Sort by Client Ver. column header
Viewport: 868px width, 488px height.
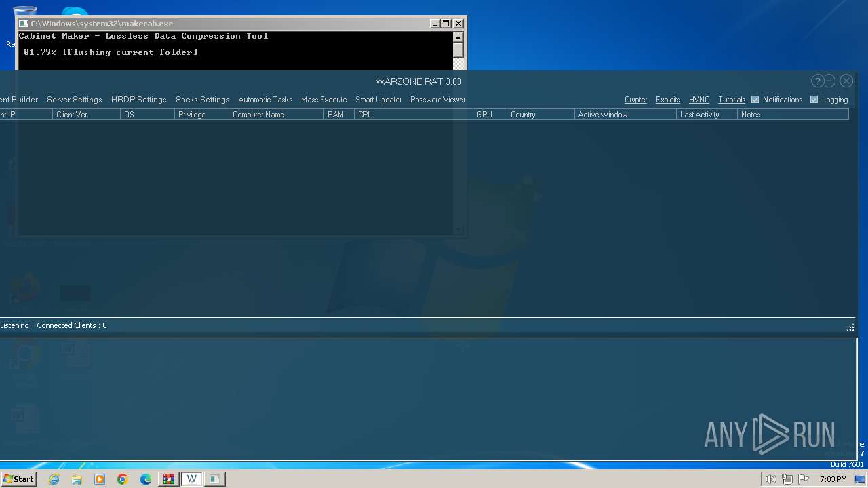[86, 115]
